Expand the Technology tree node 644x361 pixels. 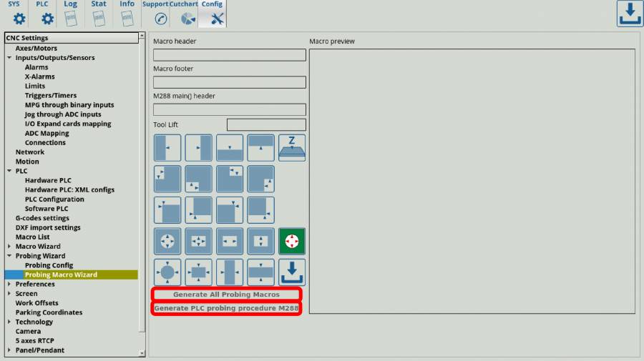click(x=9, y=322)
